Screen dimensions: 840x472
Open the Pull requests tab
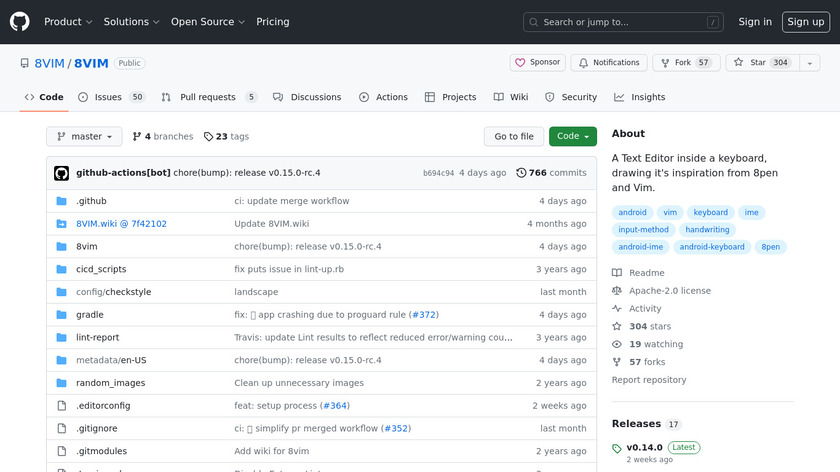pyautogui.click(x=208, y=98)
